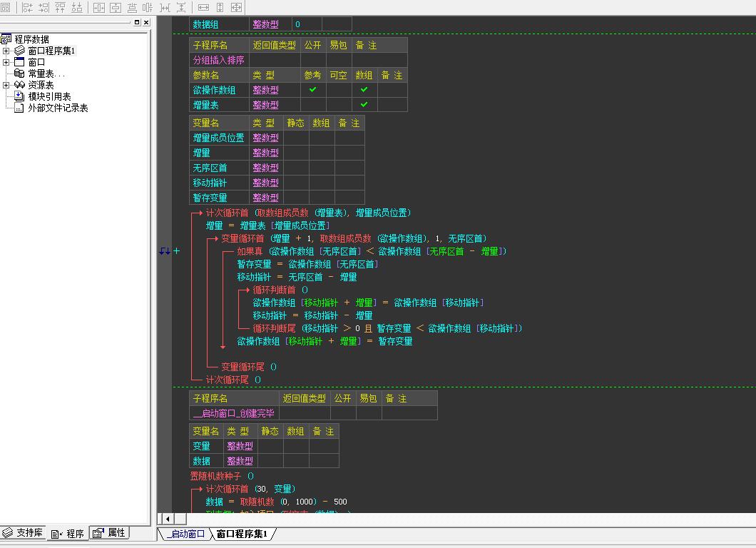Click the 整数型 type of 增量 variable
This screenshot has height=548, width=756.
pyautogui.click(x=266, y=153)
